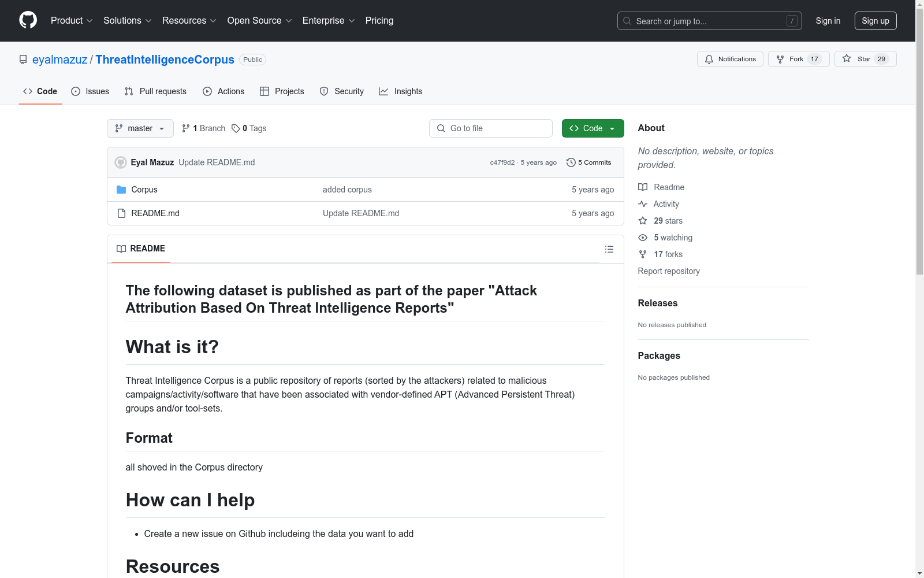Click the Sign up button
The height and width of the screenshot is (578, 924).
point(875,21)
